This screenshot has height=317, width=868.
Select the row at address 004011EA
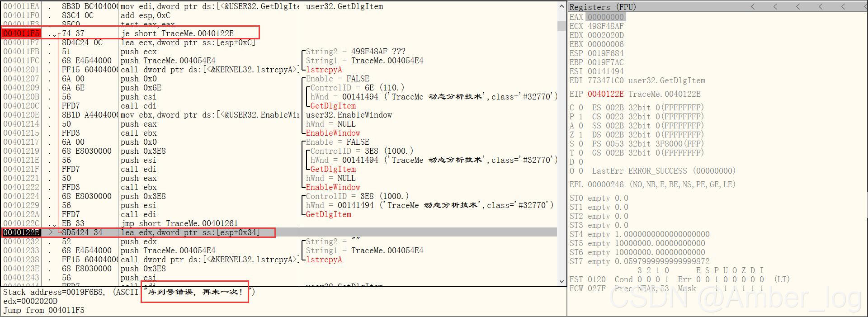tap(279, 6)
